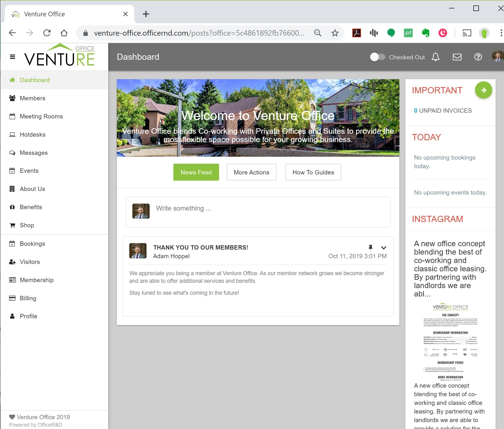The image size is (504, 429).
Task: Open Hotdesks in sidebar
Action: (x=54, y=135)
